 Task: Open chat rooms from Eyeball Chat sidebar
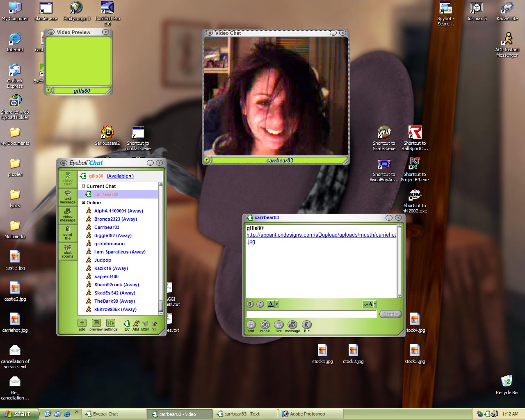[68, 250]
